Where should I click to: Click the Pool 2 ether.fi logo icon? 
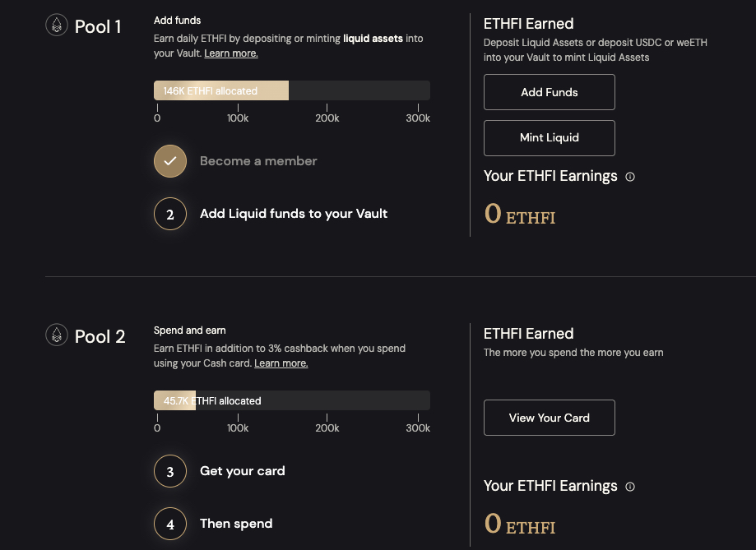(56, 335)
